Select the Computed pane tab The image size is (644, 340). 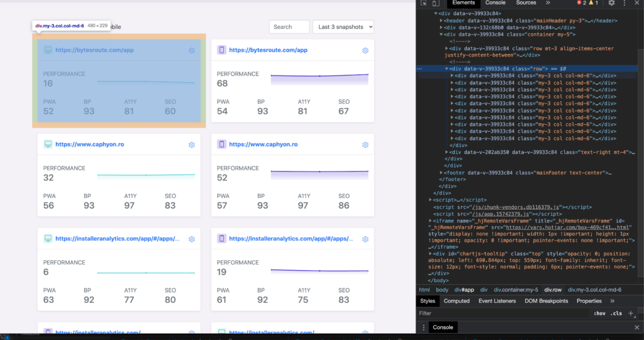coord(457,301)
